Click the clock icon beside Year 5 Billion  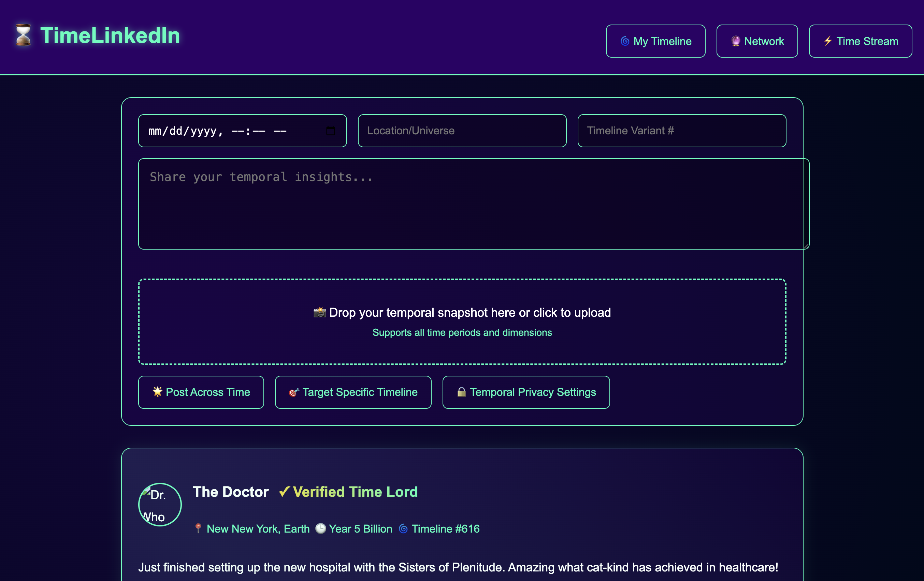tap(320, 528)
